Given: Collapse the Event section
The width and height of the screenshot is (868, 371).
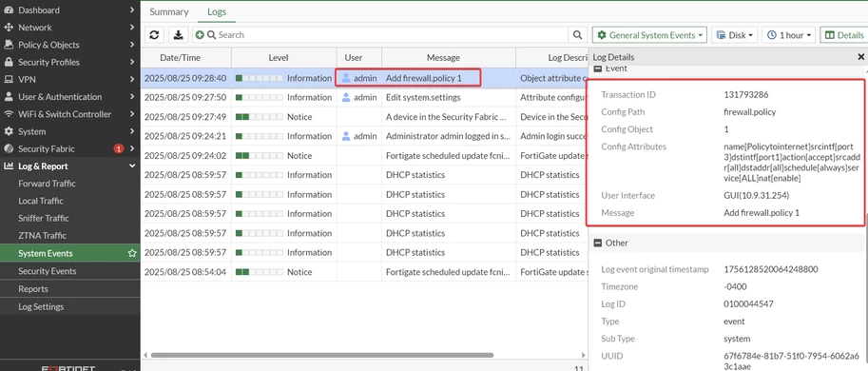Looking at the screenshot, I should click(597, 68).
